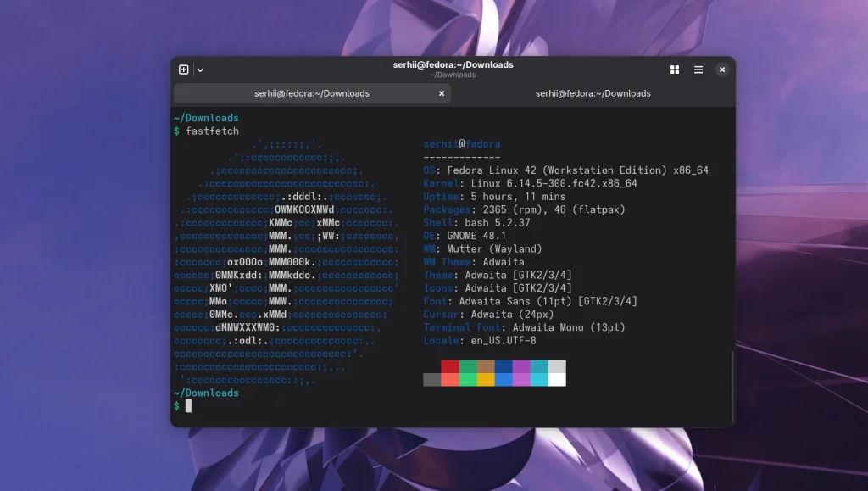Switch to the right Downloads tab
868x491 pixels.
tap(593, 93)
